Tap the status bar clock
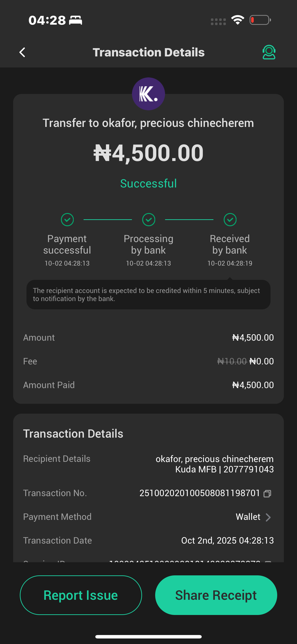 coord(47,20)
